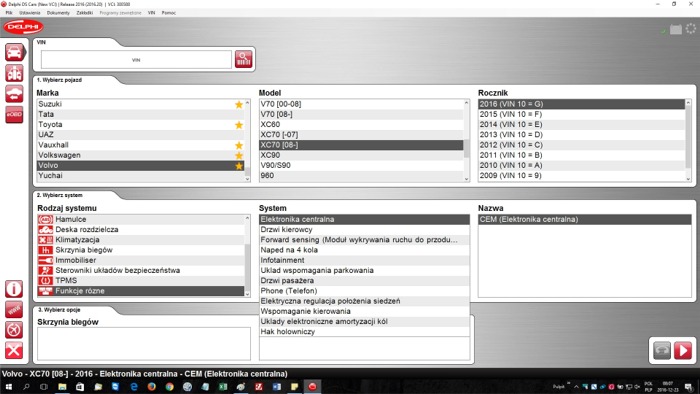Select Tata in Marka list

pos(140,114)
